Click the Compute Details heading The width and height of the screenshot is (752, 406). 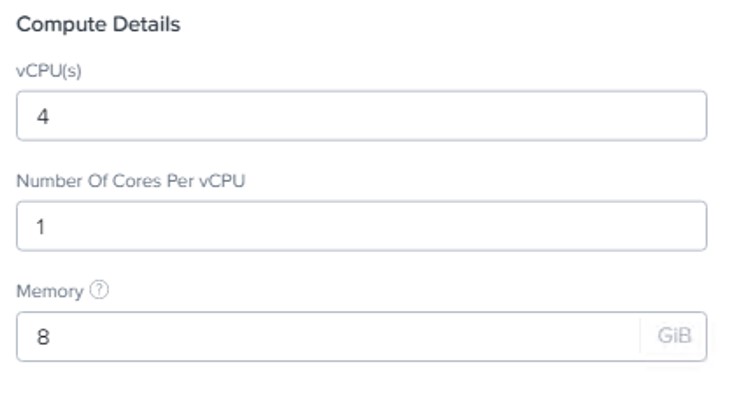point(99,25)
